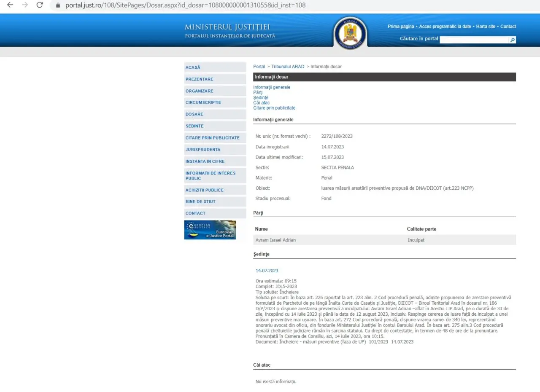Click the browser forward arrow
This screenshot has width=540, height=392.
[25, 5]
